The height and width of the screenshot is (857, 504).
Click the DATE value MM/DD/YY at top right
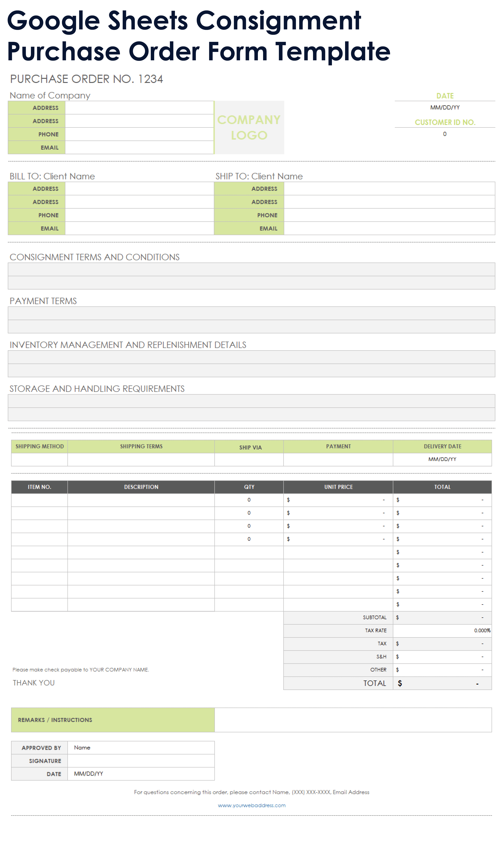point(445,108)
